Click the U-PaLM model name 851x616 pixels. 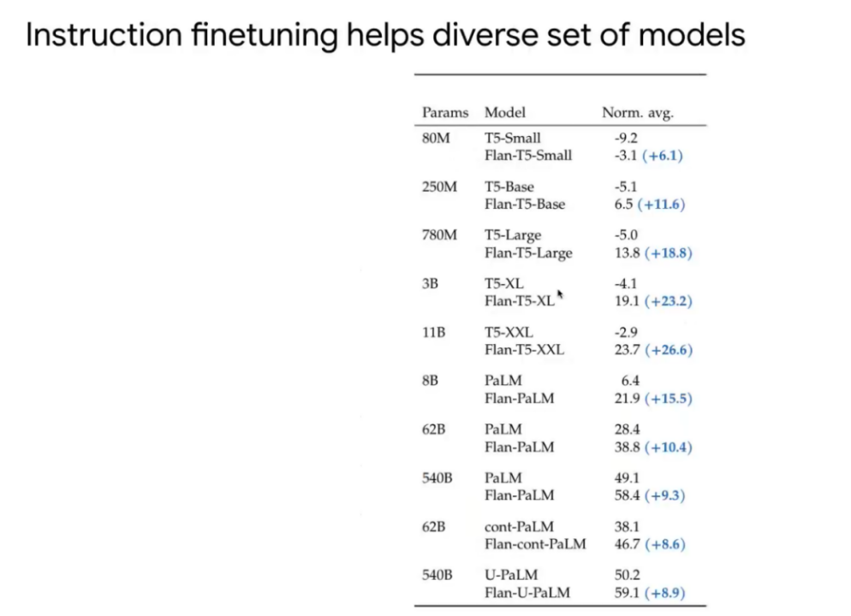pyautogui.click(x=511, y=575)
